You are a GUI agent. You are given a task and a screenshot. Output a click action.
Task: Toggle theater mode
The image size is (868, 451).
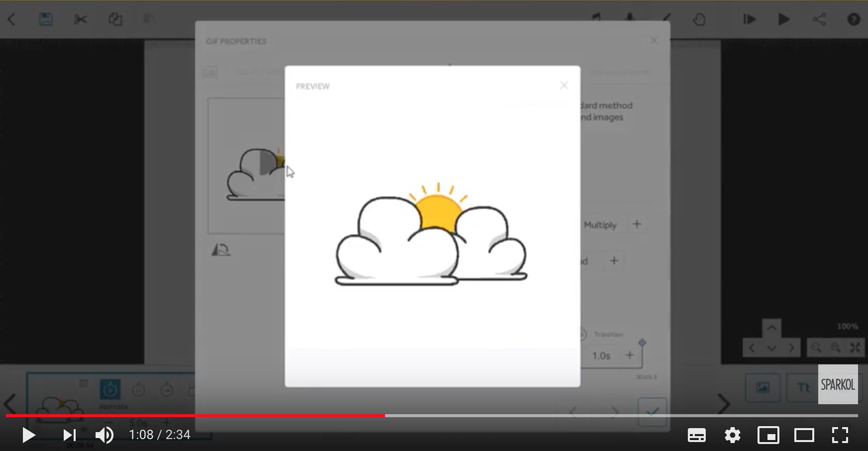804,435
